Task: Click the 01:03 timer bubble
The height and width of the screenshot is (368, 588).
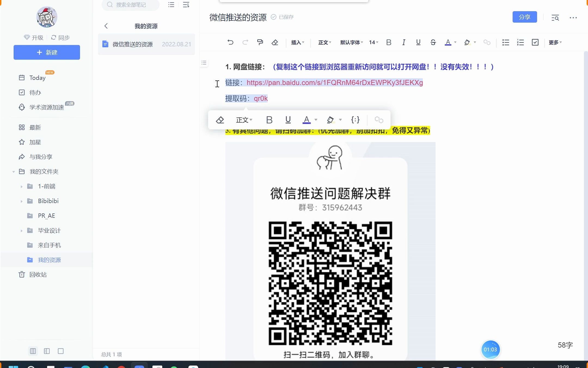Action: [490, 349]
